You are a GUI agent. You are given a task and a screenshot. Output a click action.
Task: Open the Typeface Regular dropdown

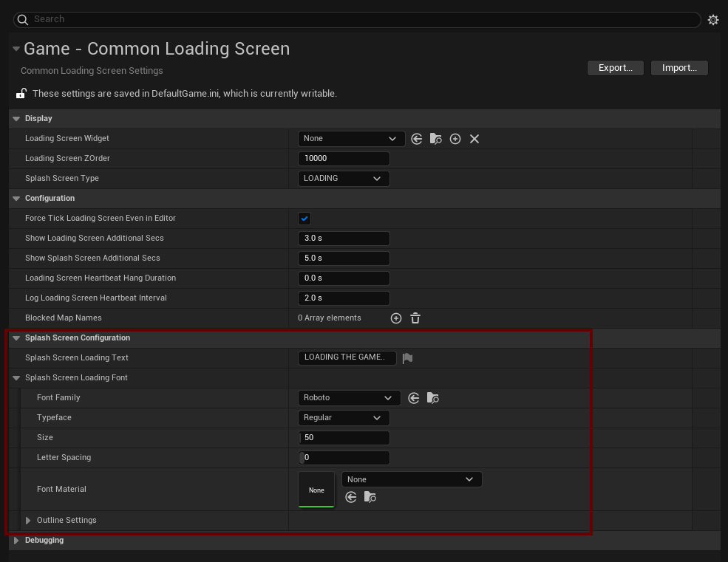[x=343, y=418]
